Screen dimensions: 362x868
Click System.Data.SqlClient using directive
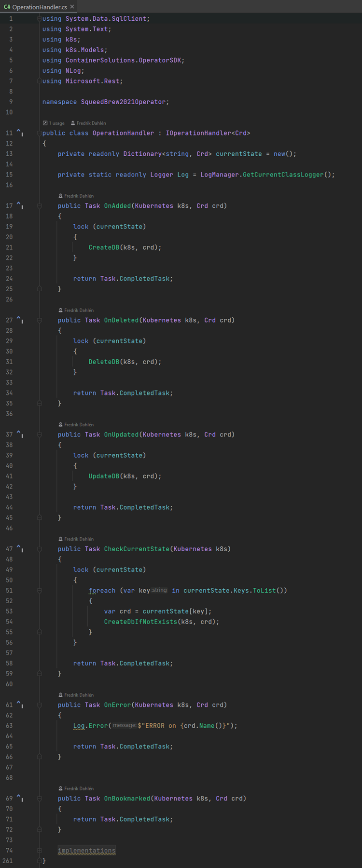click(106, 19)
